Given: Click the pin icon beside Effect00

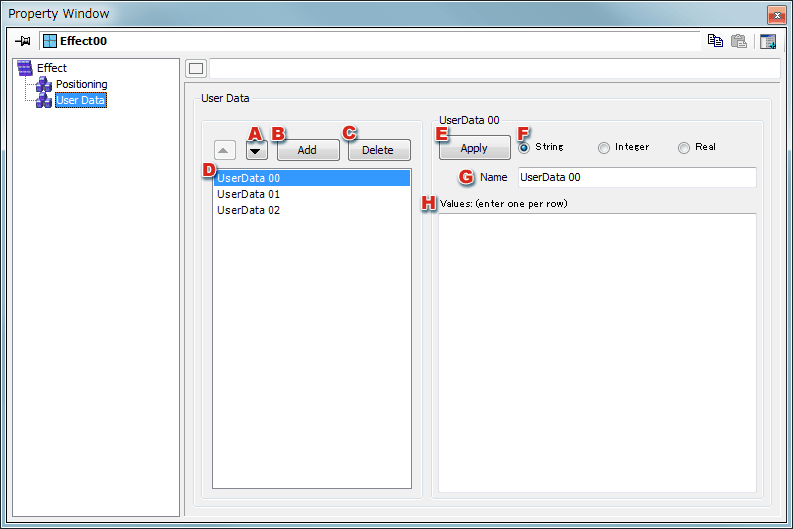Looking at the screenshot, I should tap(22, 41).
